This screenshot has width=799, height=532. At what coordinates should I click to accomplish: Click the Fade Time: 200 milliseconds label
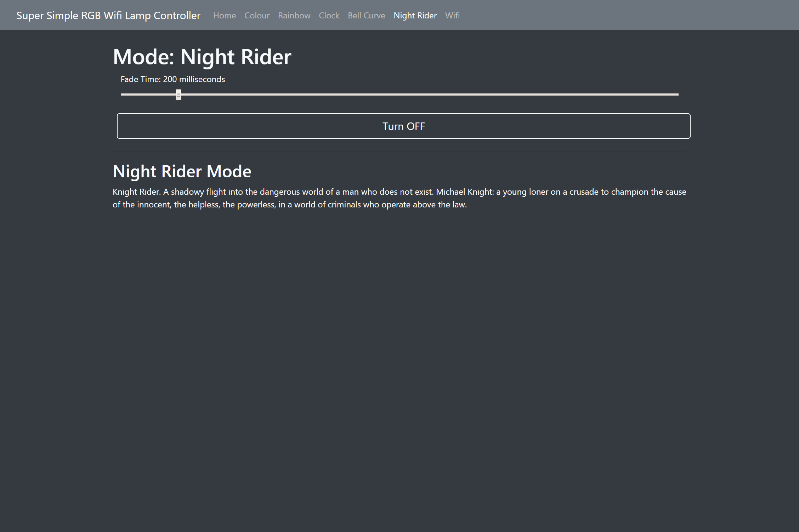coord(172,79)
